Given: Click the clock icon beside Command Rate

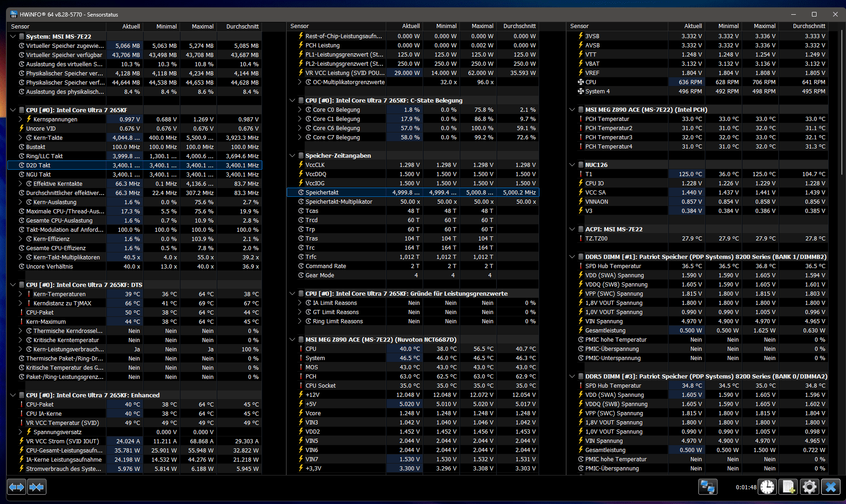Looking at the screenshot, I should 301,266.
